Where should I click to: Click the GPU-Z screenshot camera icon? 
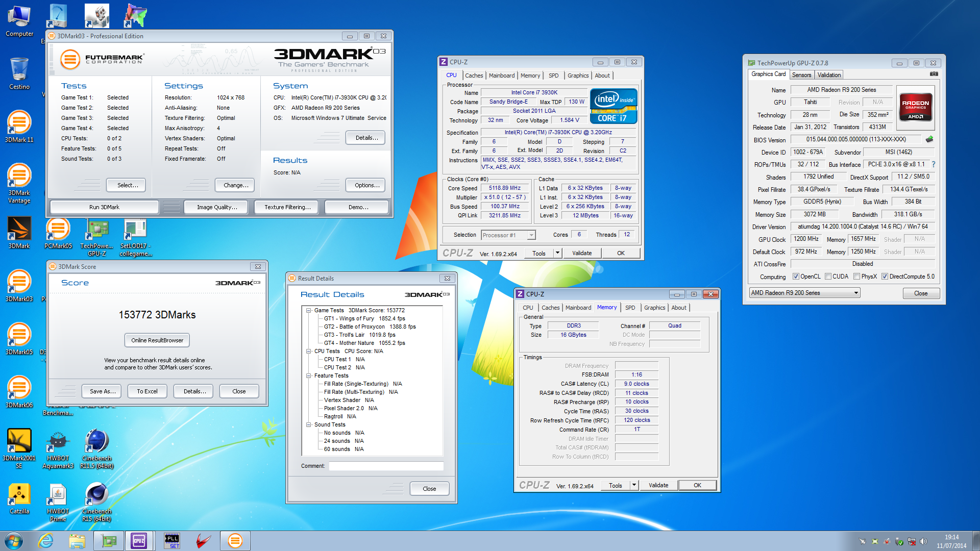(934, 74)
